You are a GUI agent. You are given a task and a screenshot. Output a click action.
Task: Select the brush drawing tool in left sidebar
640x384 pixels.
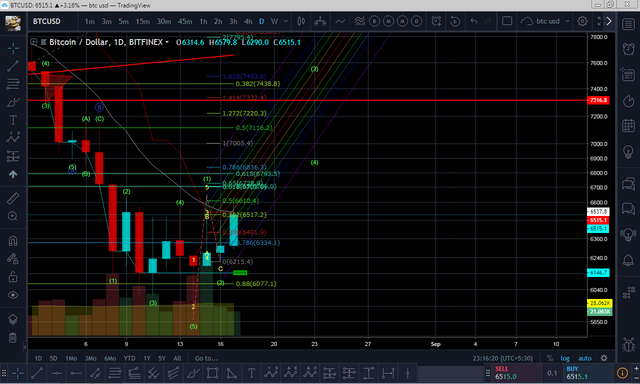point(13,102)
